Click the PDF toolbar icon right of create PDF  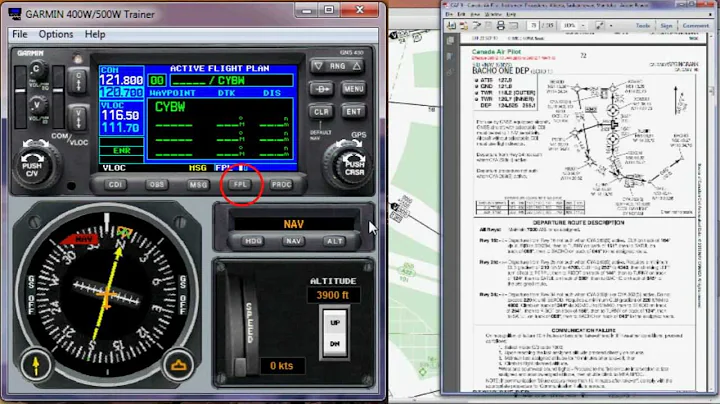tap(464, 26)
